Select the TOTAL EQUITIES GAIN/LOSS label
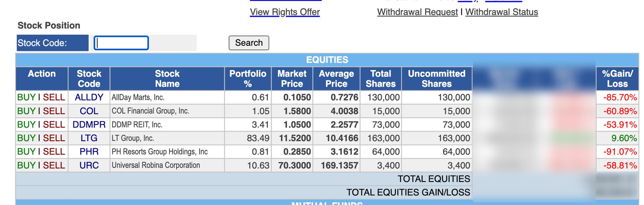 pos(408,192)
